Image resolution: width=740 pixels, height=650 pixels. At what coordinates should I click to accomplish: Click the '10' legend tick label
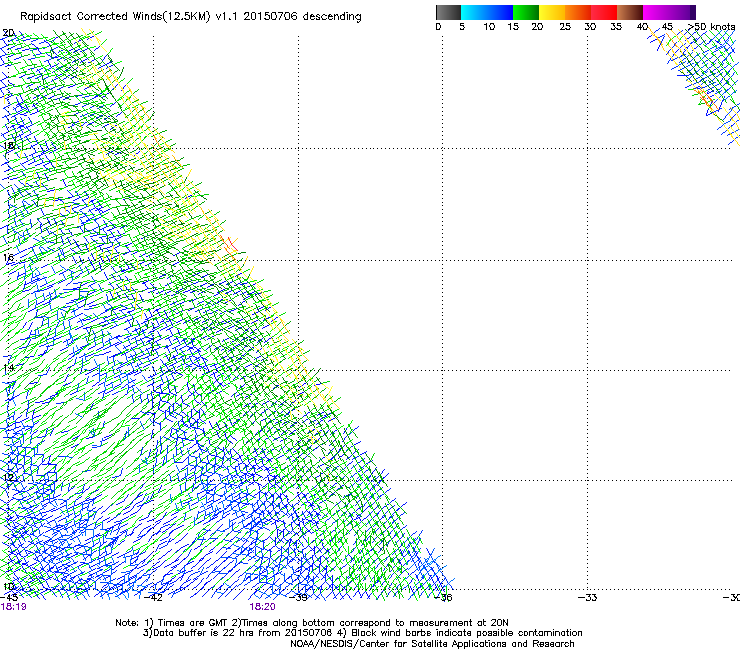489,27
